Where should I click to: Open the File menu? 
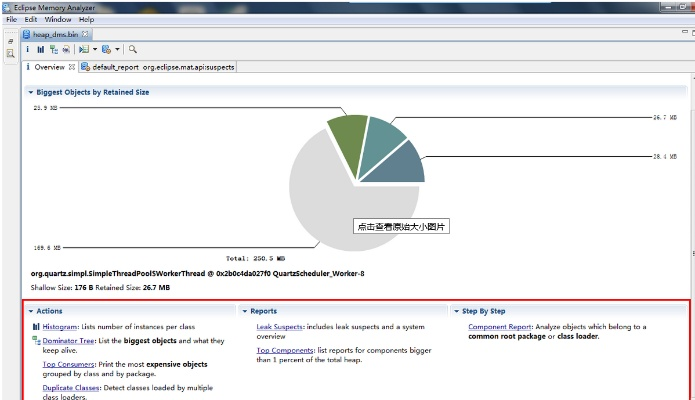[x=12, y=19]
